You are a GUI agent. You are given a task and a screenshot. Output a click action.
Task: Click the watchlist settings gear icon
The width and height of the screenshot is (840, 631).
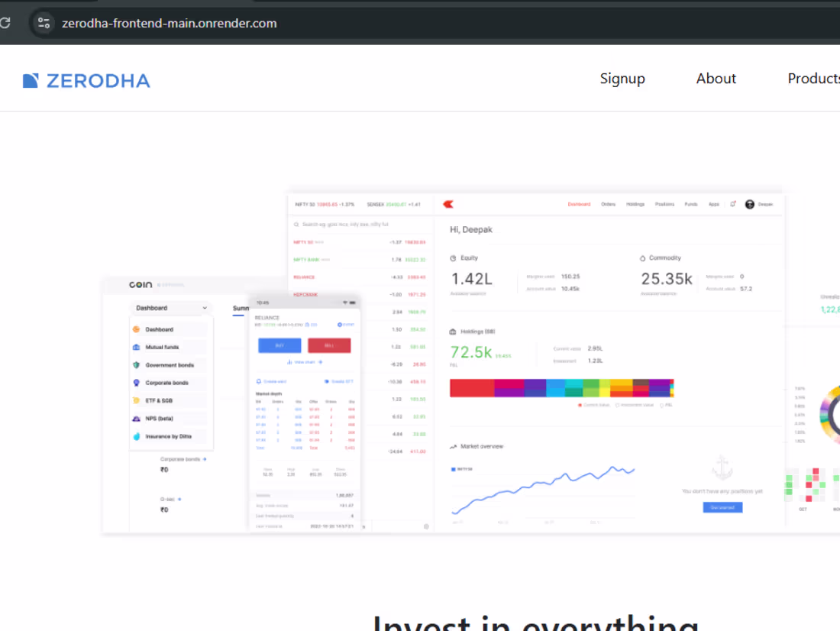point(426,526)
